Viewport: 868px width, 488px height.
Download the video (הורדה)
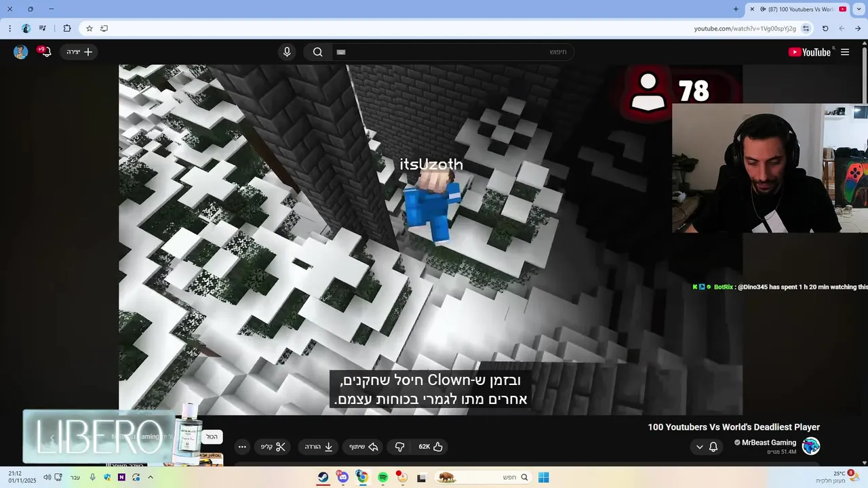point(319,447)
